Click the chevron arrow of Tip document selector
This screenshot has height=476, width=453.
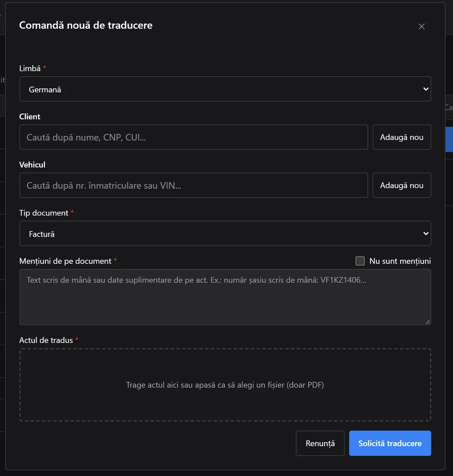point(426,234)
